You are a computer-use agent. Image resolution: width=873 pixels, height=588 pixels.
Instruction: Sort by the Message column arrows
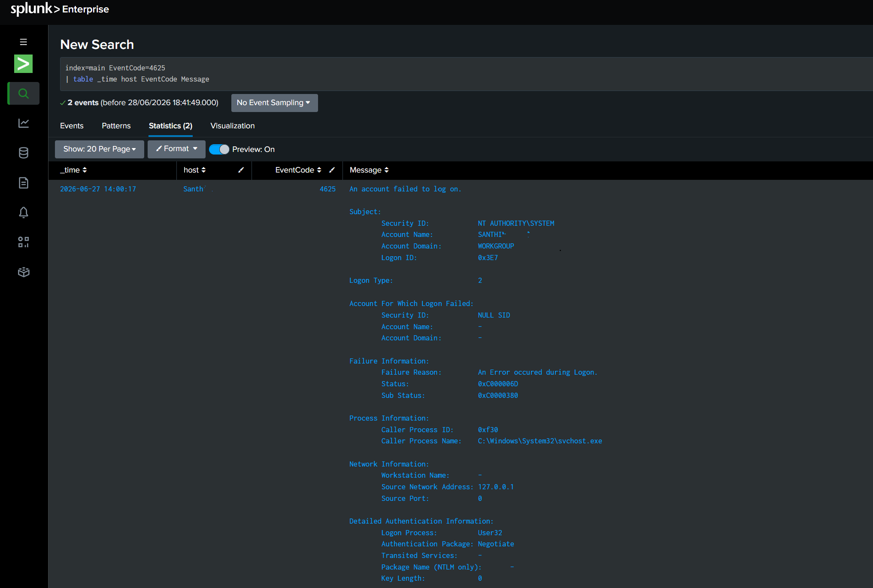386,170
